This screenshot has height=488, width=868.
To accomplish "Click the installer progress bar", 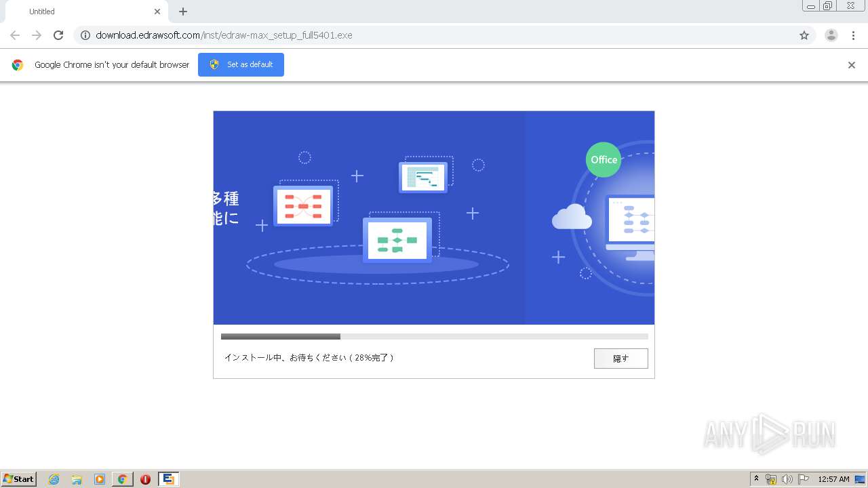I will tap(435, 336).
